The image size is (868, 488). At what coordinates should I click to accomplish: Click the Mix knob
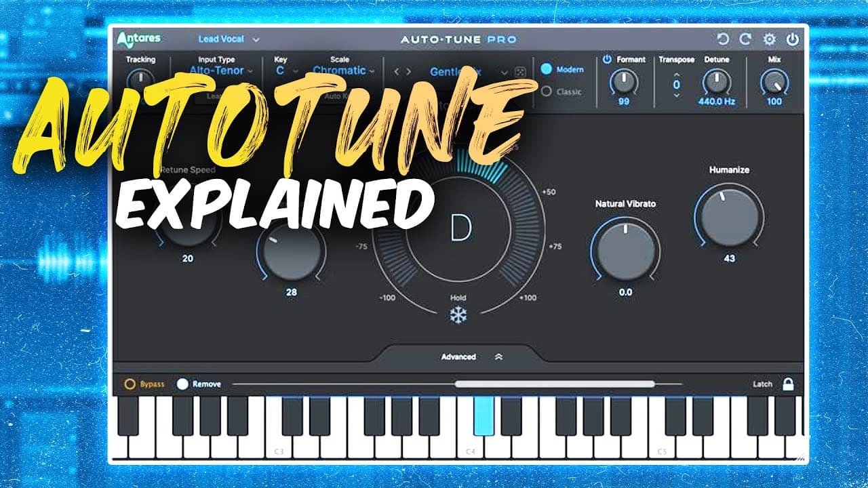pyautogui.click(x=774, y=82)
